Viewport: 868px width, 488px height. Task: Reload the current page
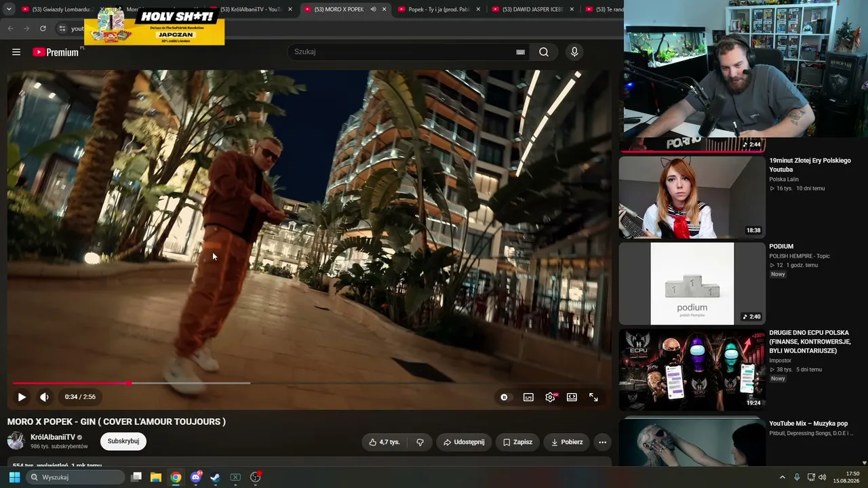click(x=43, y=28)
